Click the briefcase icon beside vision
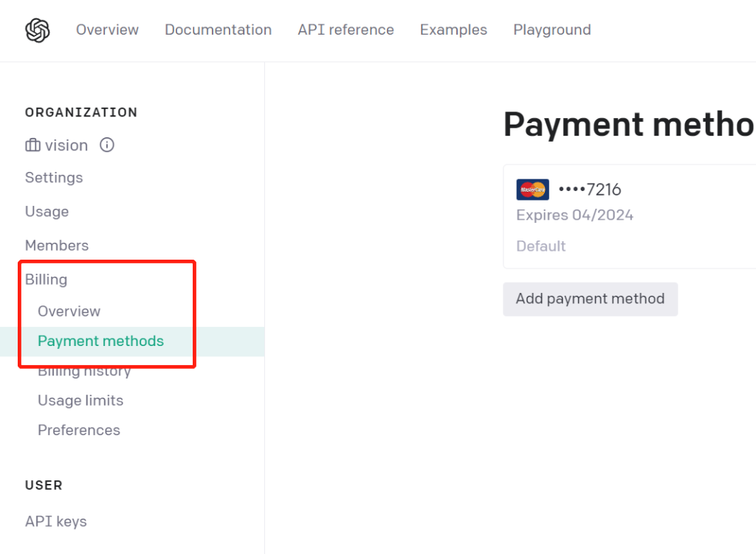This screenshot has width=756, height=554. (x=32, y=145)
